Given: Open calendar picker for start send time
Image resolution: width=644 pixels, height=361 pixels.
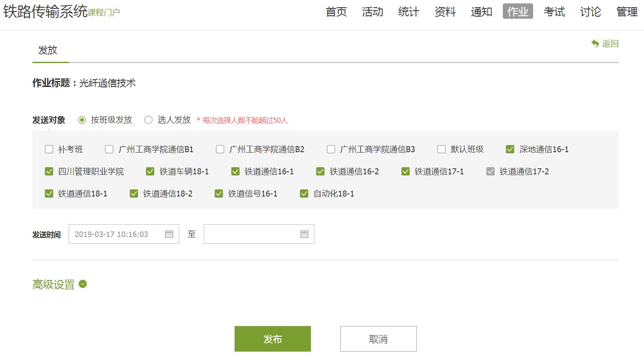Looking at the screenshot, I should [x=169, y=234].
